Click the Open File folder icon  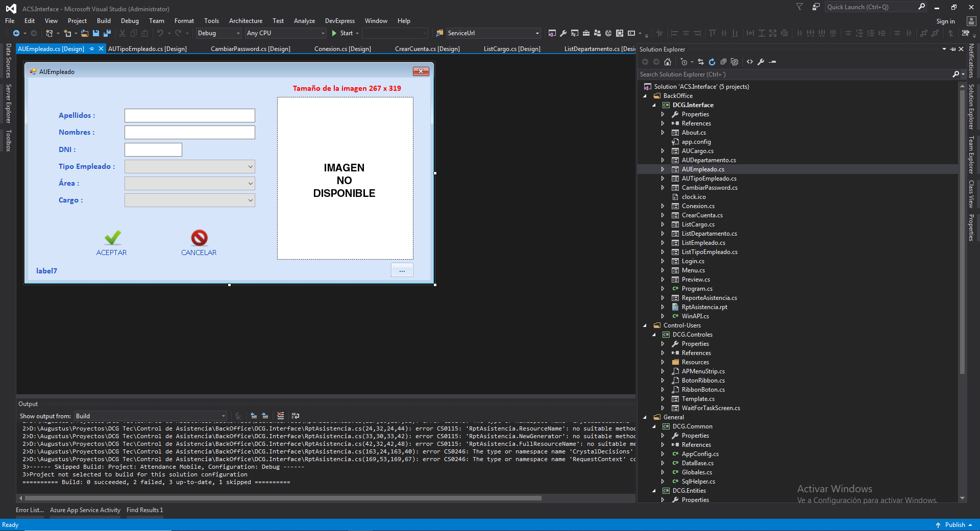tap(85, 33)
